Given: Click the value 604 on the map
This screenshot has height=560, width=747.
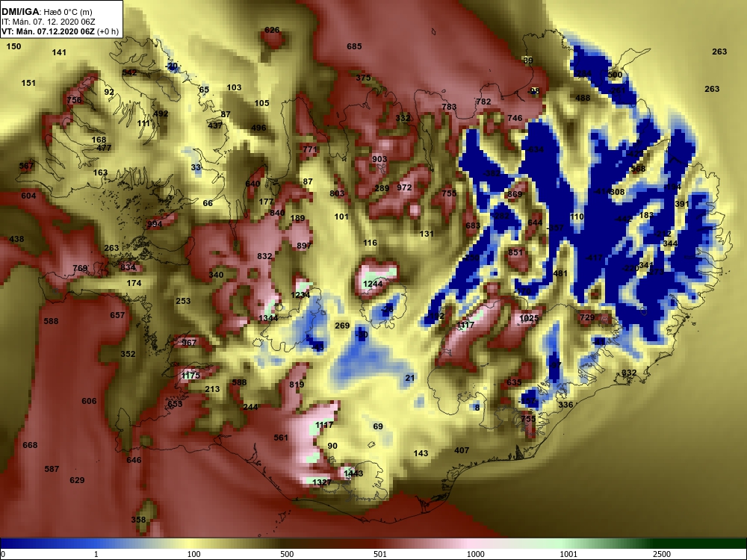Looking at the screenshot, I should [x=28, y=196].
